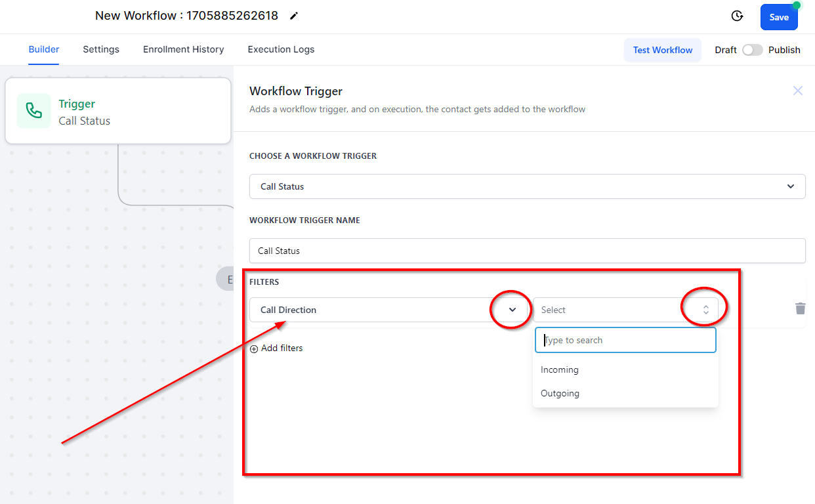Add filters to the trigger

[276, 348]
